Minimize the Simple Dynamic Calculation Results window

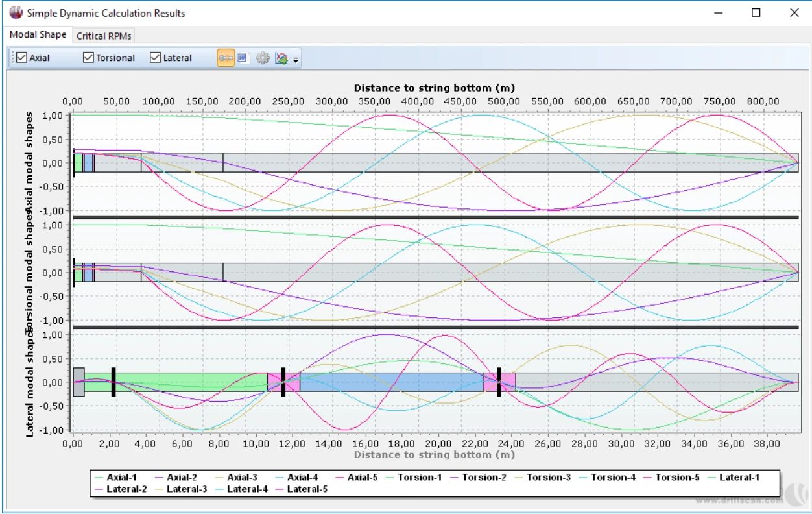[718, 13]
